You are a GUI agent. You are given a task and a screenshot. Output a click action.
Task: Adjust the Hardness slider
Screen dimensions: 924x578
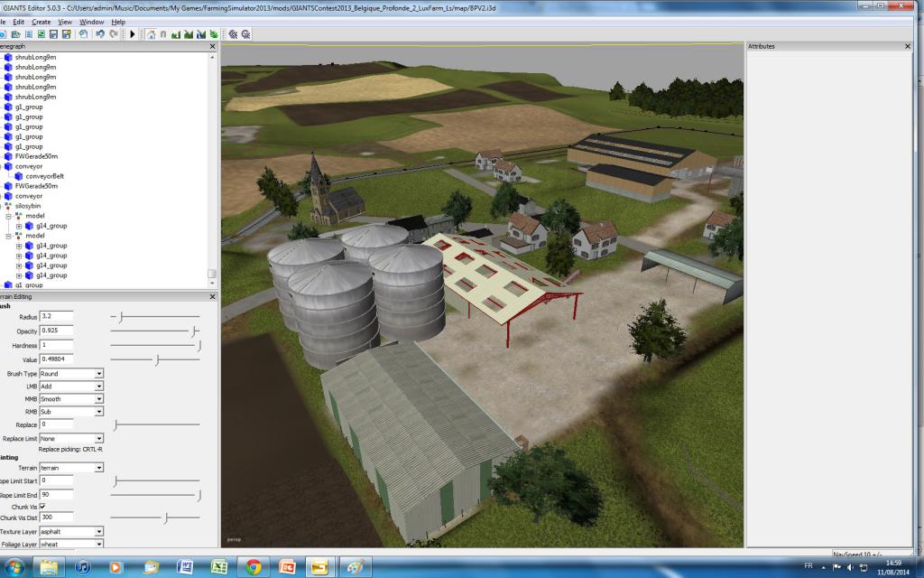coord(155,346)
